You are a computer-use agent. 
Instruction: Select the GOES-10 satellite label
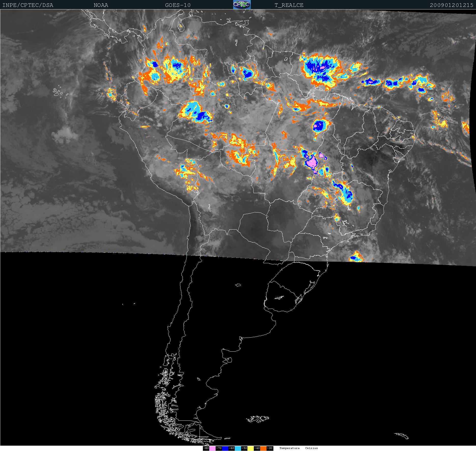pyautogui.click(x=178, y=5)
